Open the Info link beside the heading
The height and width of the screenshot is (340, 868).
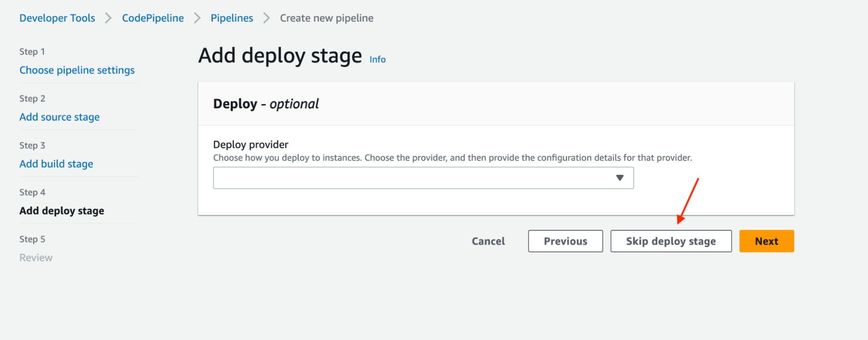pos(377,59)
